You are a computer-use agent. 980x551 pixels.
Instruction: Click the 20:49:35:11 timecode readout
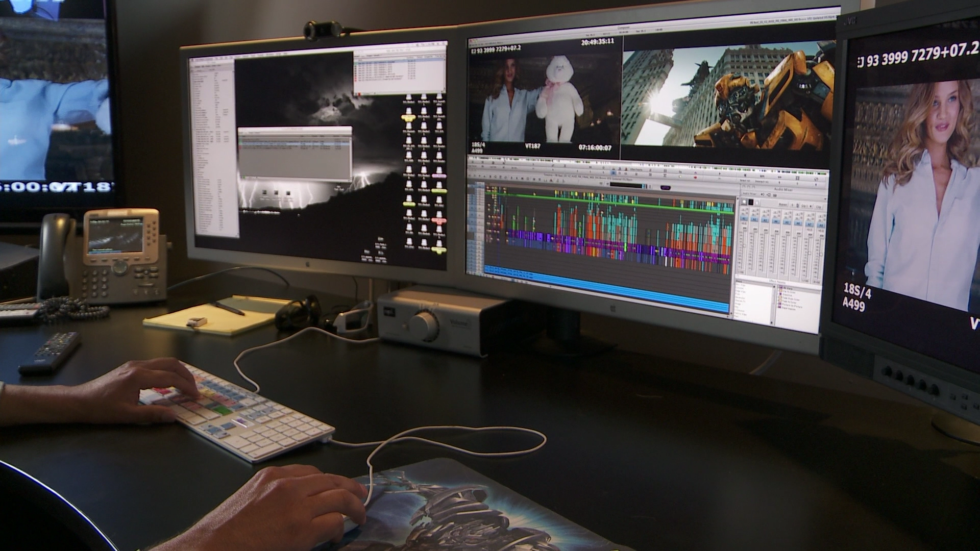coord(597,42)
